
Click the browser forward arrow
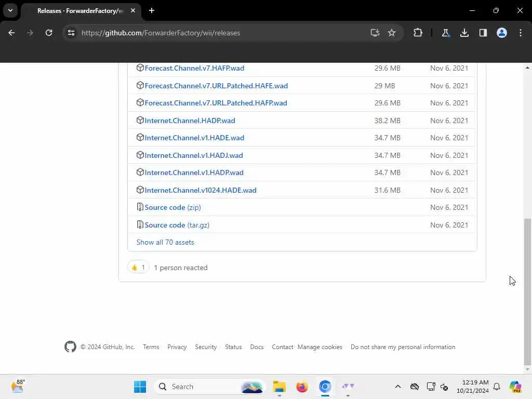click(x=30, y=33)
